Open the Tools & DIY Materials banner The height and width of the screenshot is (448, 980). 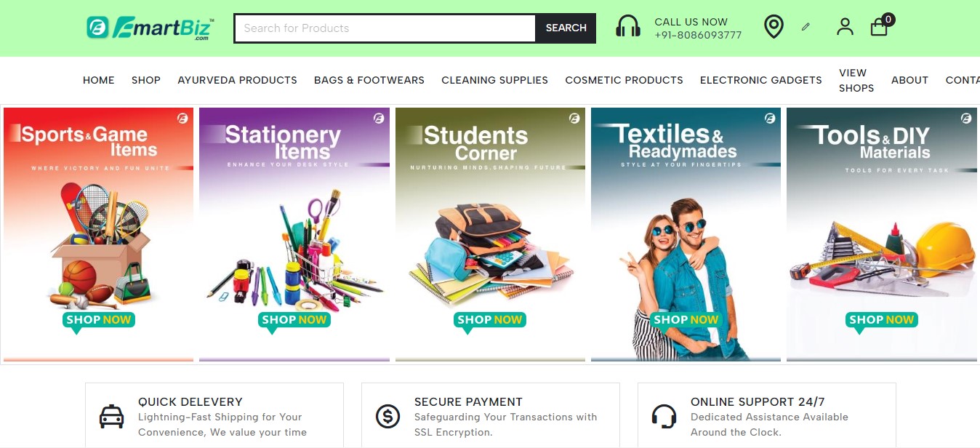pyautogui.click(x=881, y=234)
